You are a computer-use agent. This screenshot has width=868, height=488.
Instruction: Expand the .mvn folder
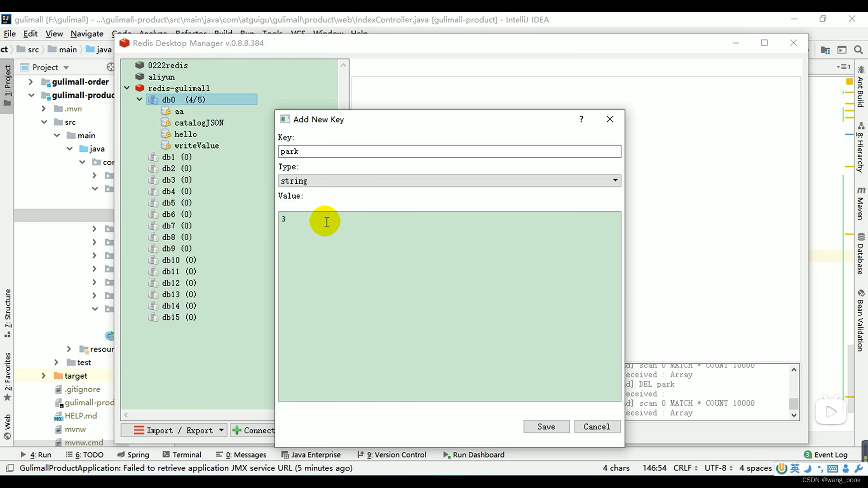click(x=43, y=108)
